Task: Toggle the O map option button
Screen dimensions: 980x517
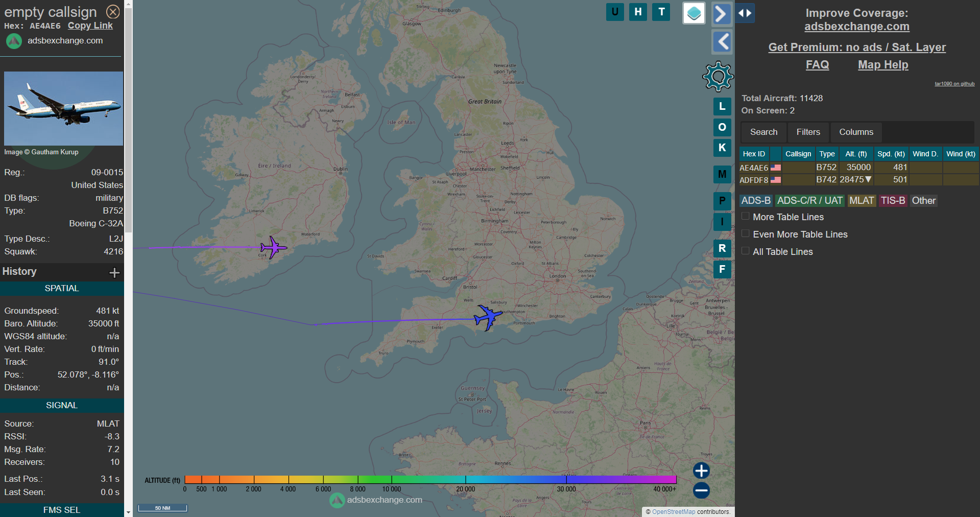Action: 722,127
